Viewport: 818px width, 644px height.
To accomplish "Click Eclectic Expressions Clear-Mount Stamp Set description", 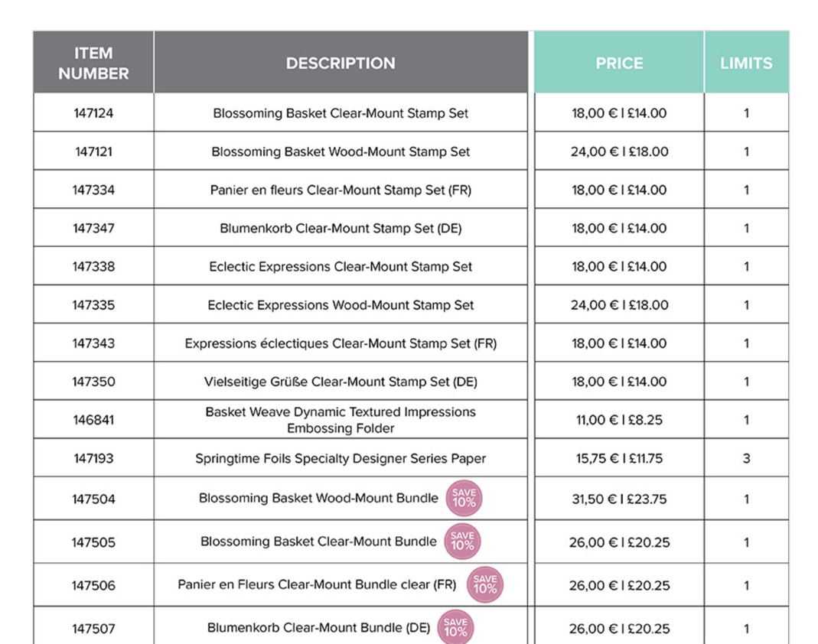I will click(341, 266).
